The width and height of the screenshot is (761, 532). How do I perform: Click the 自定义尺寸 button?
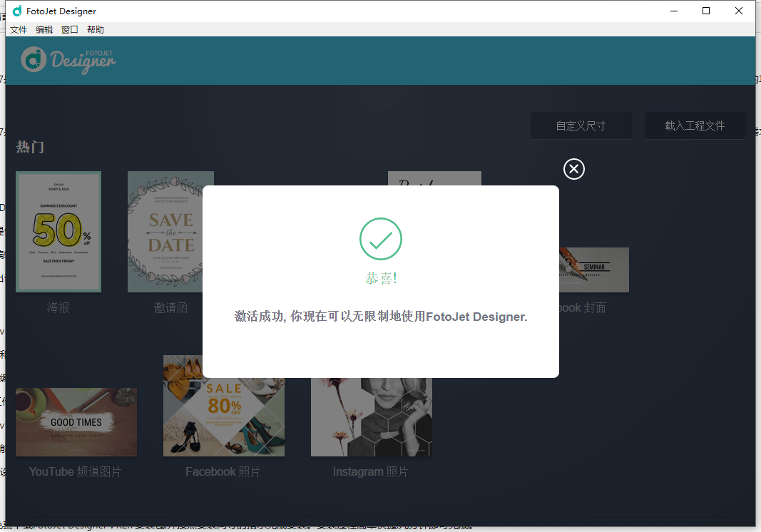point(581,126)
